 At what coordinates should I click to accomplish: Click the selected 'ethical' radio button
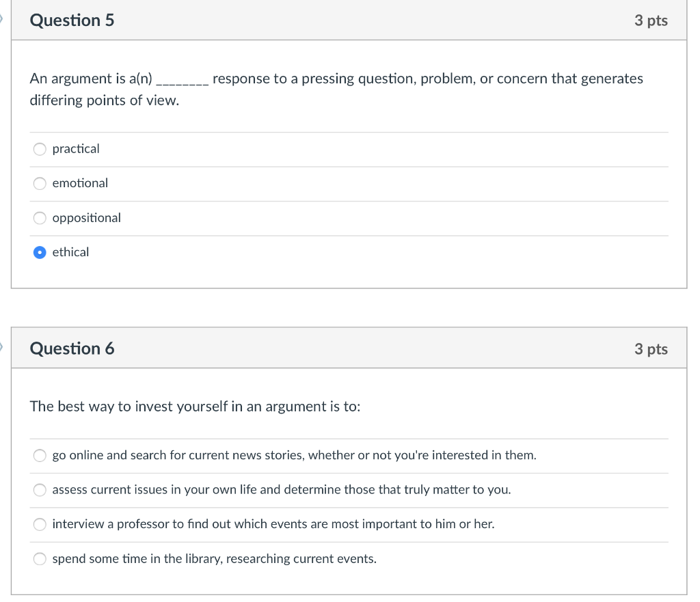click(x=40, y=253)
